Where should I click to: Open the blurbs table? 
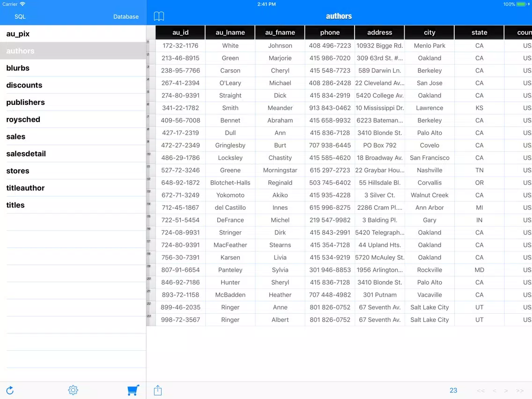pyautogui.click(x=73, y=68)
